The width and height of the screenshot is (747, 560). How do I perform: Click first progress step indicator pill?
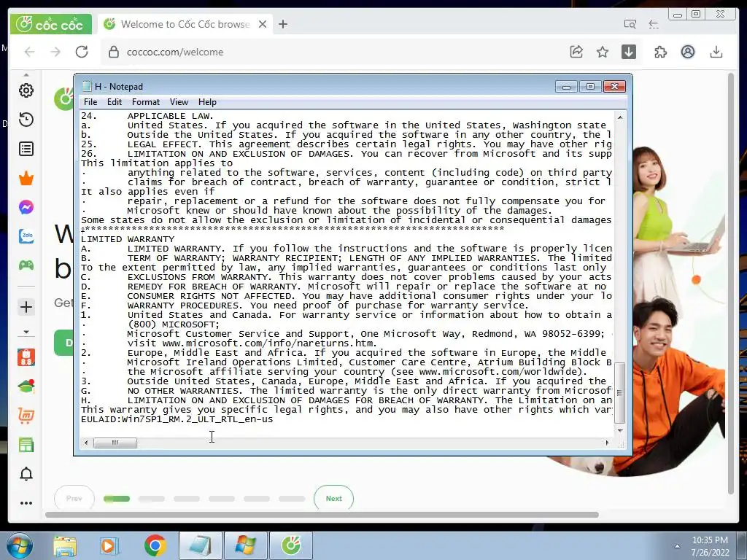(x=117, y=499)
